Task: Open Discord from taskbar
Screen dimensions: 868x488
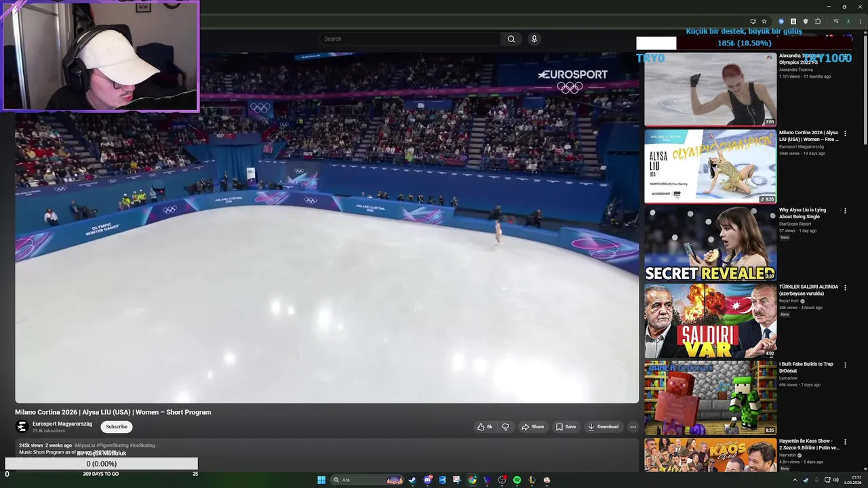Action: 427,480
